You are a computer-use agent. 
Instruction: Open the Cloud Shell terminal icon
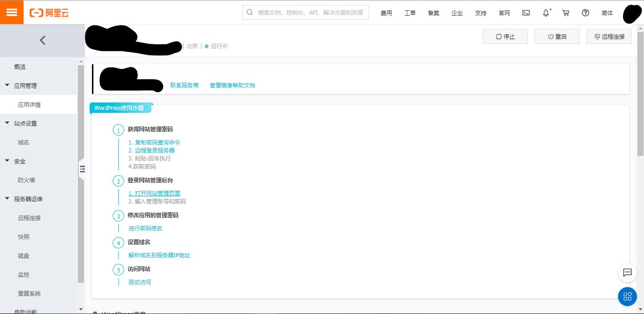click(x=526, y=13)
